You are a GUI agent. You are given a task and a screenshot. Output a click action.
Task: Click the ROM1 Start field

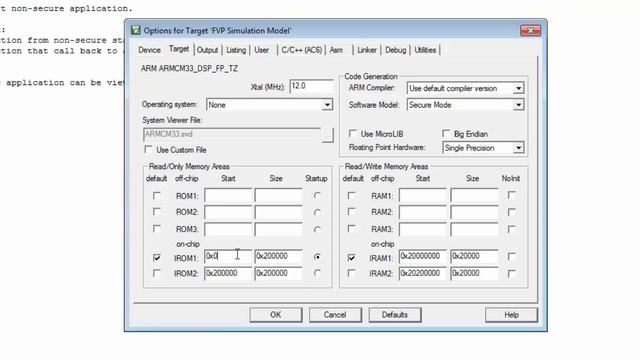pos(228,196)
